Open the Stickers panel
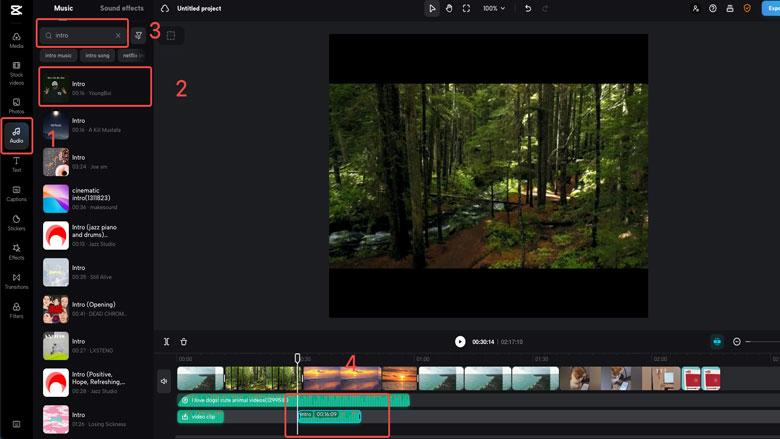780x439 pixels. pos(16,223)
